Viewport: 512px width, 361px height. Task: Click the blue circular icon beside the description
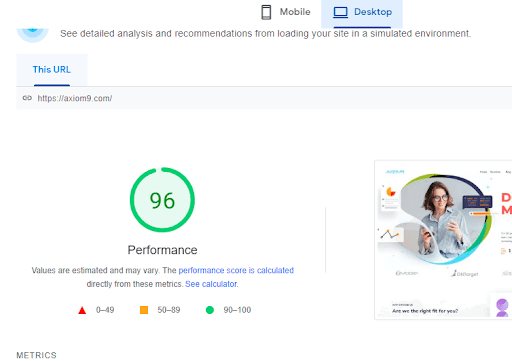click(33, 35)
